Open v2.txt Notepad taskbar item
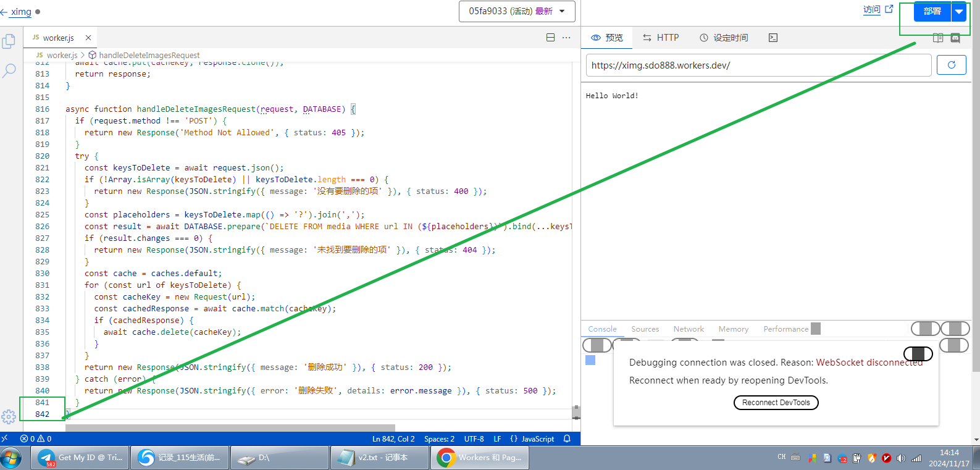This screenshot has width=980, height=470. tap(380, 458)
